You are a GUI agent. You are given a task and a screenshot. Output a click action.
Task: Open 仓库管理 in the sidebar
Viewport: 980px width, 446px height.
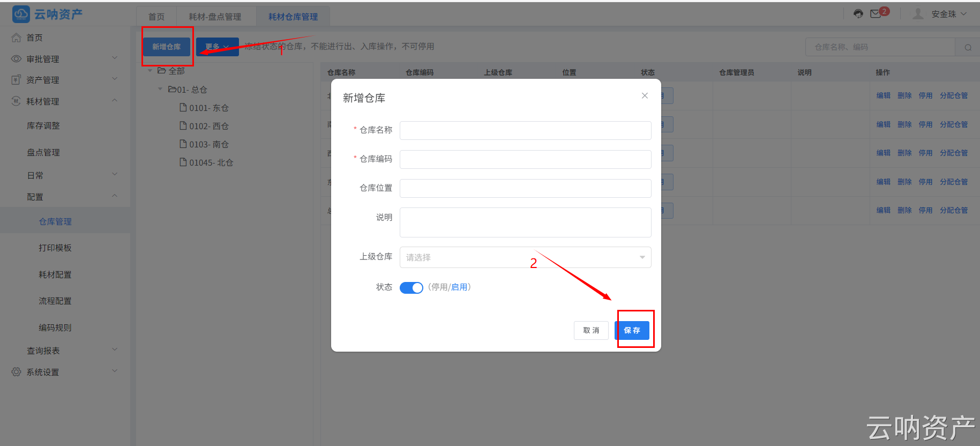point(55,221)
